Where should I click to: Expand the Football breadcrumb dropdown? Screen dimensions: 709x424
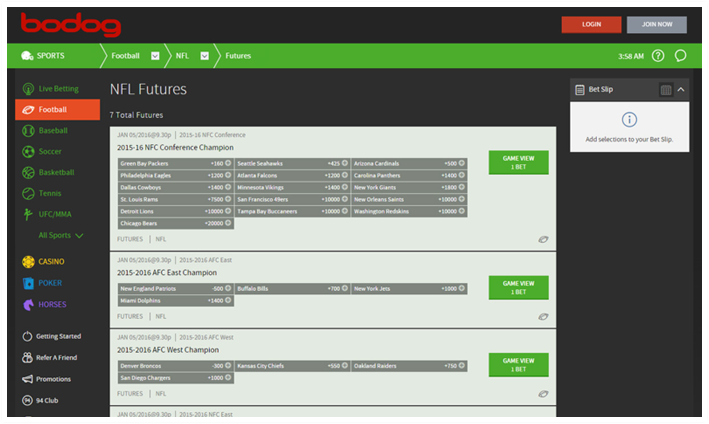156,56
